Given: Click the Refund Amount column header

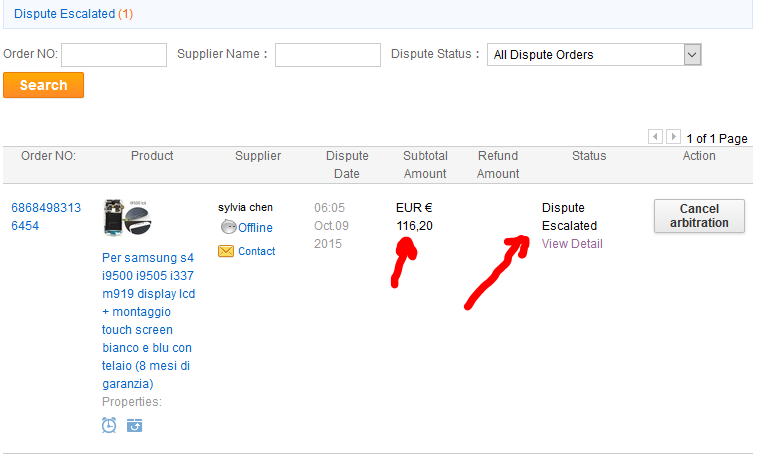Looking at the screenshot, I should point(498,165).
